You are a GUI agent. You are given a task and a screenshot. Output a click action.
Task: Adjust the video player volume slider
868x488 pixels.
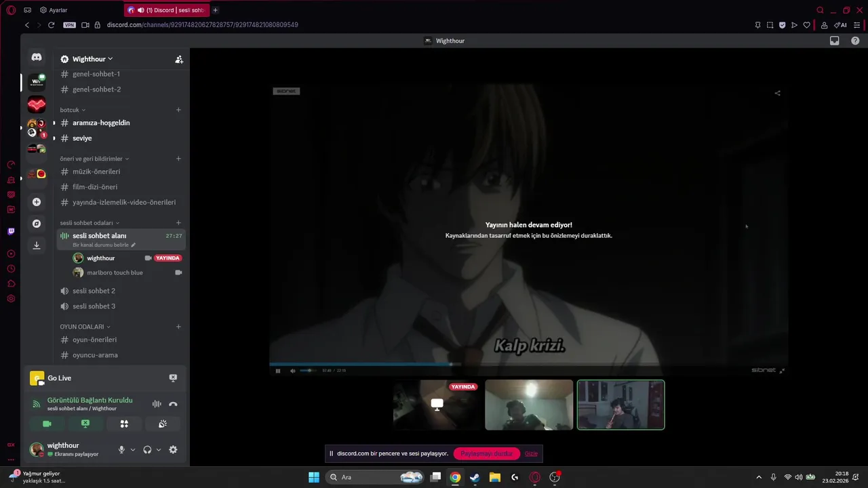click(309, 371)
